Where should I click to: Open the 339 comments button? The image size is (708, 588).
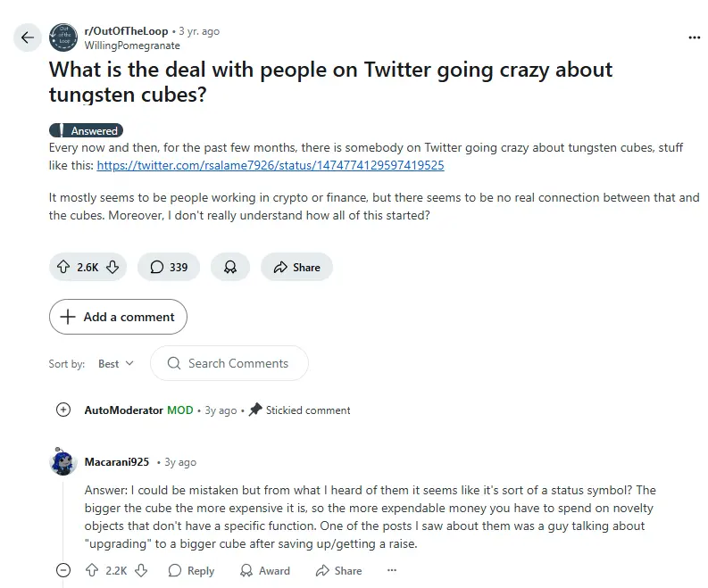(169, 267)
